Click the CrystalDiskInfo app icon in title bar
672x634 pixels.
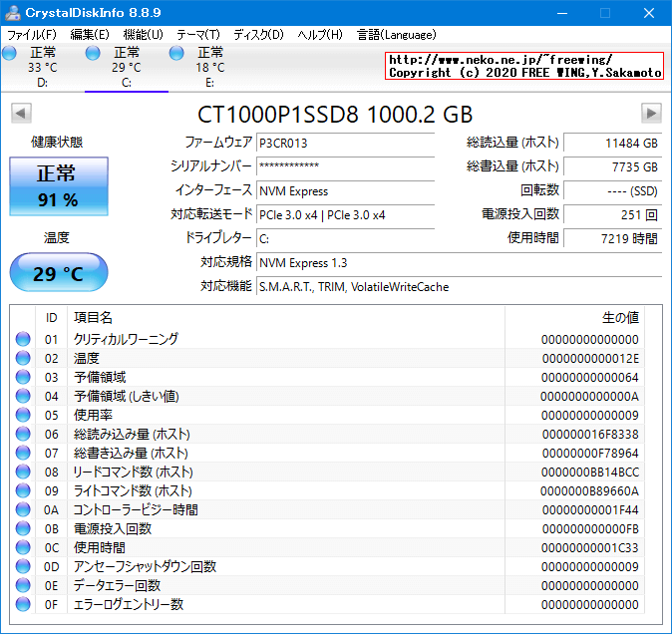tap(12, 12)
